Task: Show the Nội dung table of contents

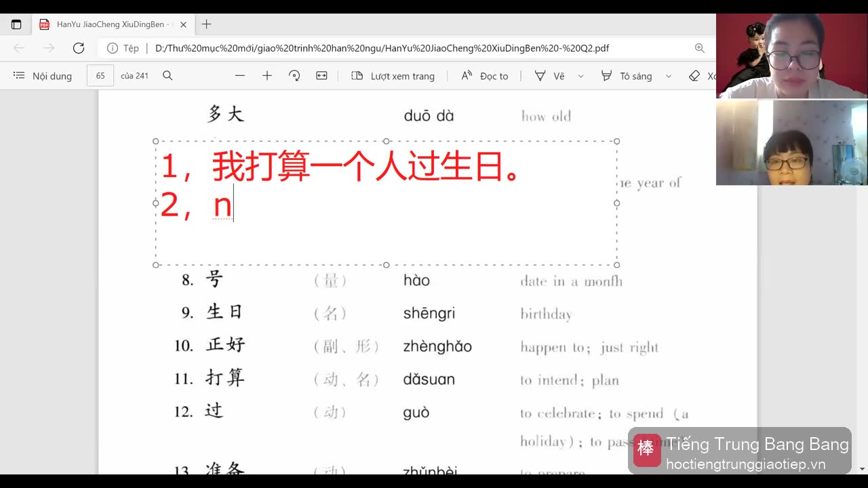Action: click(x=42, y=76)
